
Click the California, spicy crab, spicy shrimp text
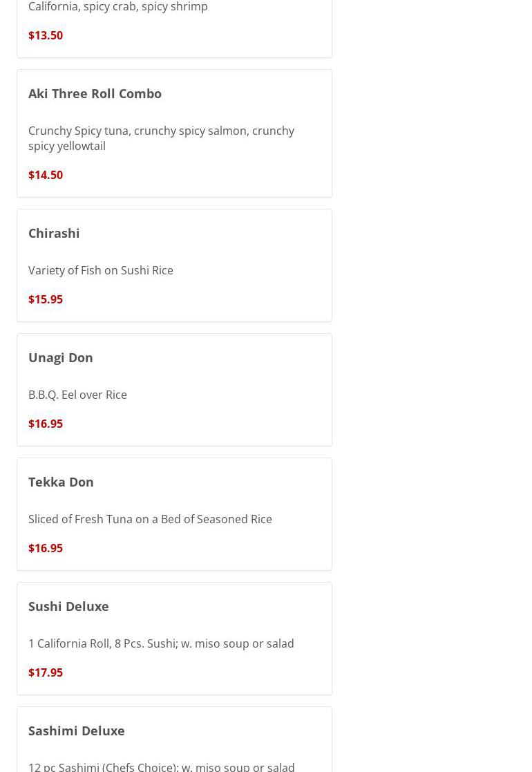tap(118, 7)
